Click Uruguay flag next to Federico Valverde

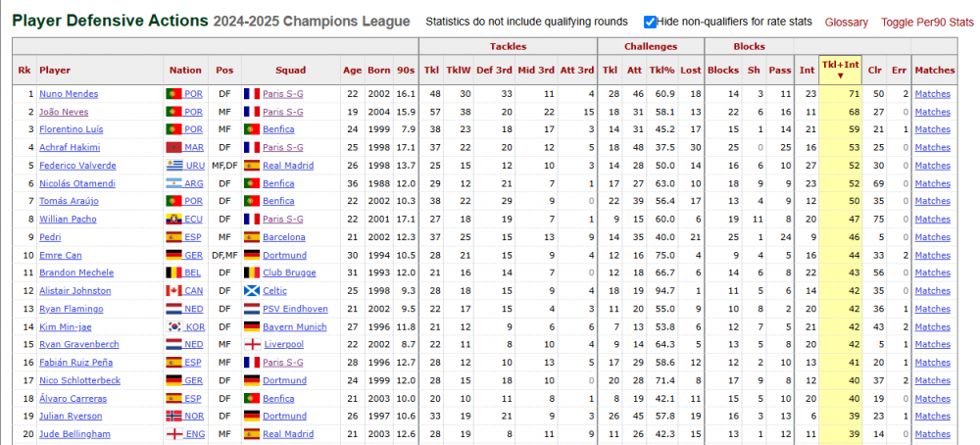tap(173, 166)
